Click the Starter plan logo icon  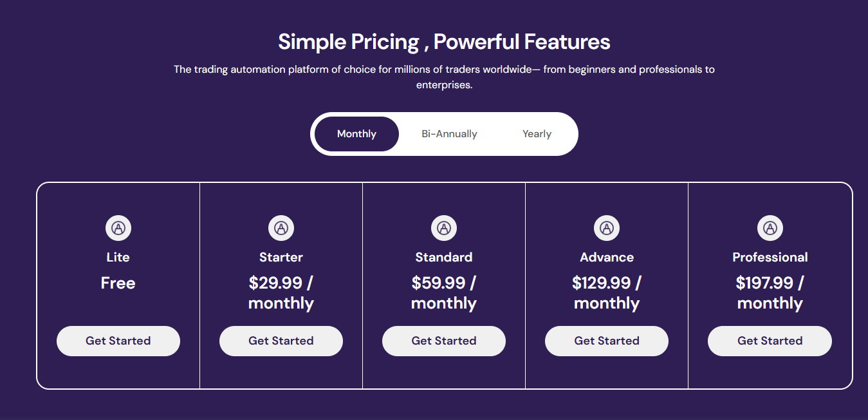tap(281, 228)
